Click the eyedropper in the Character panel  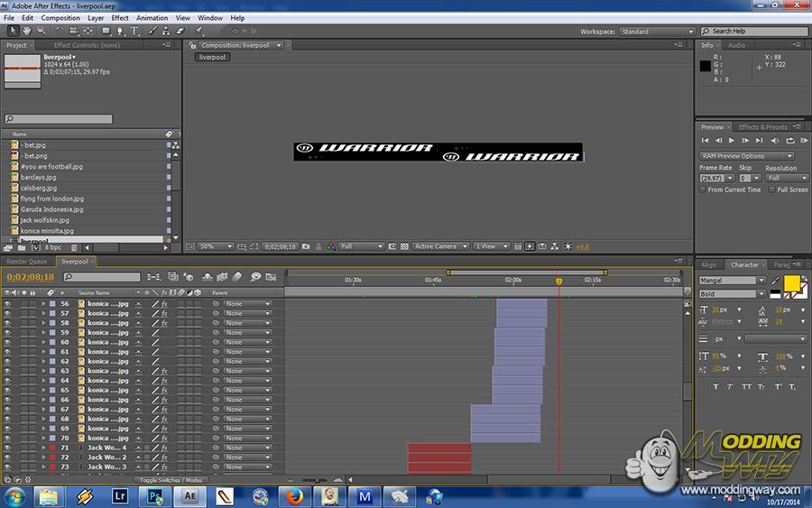775,282
